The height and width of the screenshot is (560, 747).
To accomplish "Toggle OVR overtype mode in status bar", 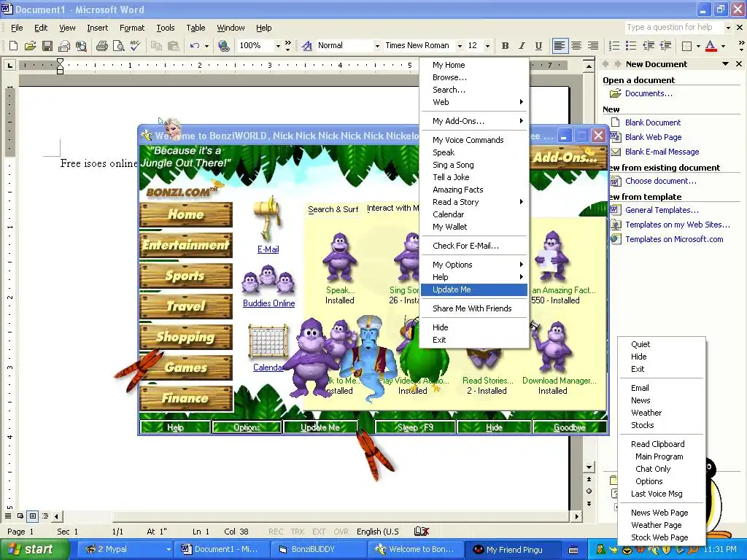I will 341,532.
